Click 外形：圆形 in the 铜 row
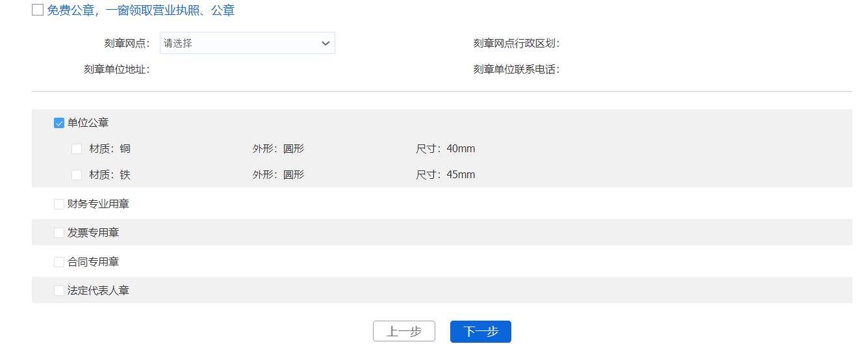Screen dimensions: 868x346 278,149
